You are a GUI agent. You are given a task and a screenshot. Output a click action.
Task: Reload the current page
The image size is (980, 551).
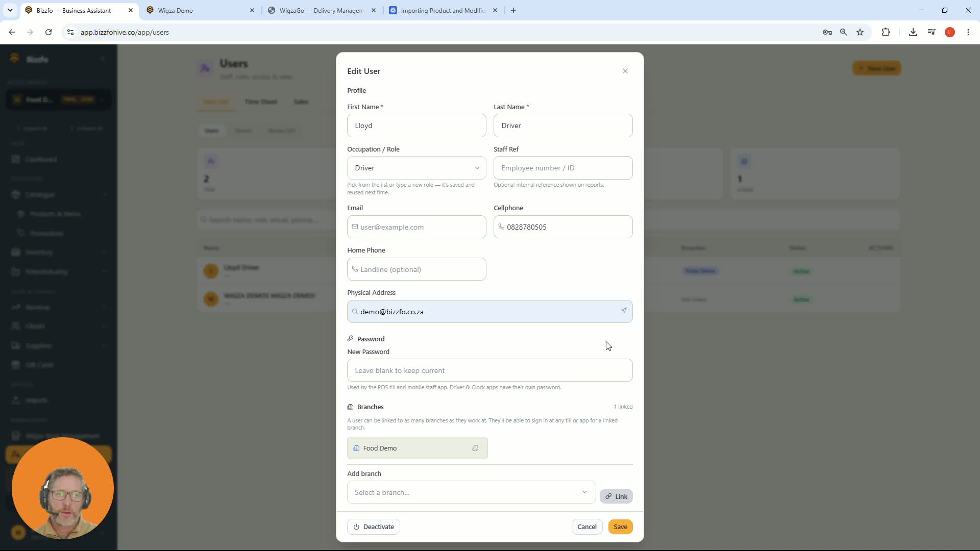click(x=48, y=32)
